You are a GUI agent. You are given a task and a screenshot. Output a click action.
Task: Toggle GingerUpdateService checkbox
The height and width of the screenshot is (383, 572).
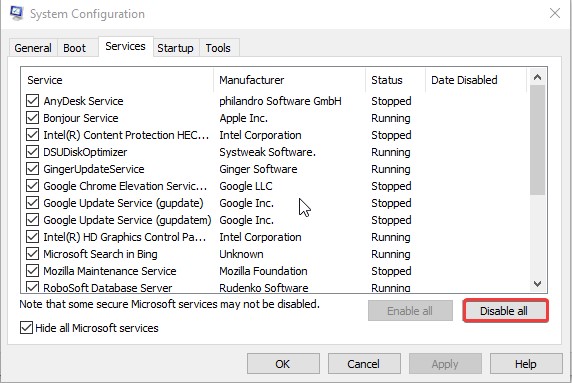click(x=32, y=169)
